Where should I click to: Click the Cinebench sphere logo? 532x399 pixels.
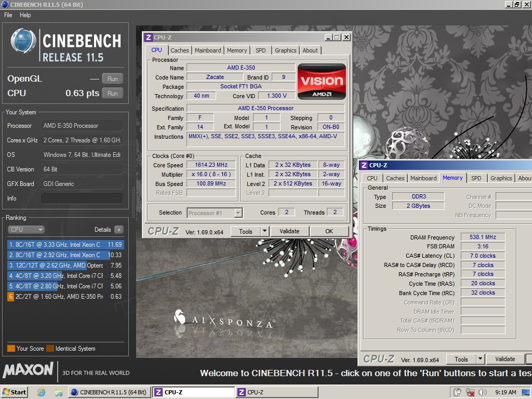pos(23,42)
